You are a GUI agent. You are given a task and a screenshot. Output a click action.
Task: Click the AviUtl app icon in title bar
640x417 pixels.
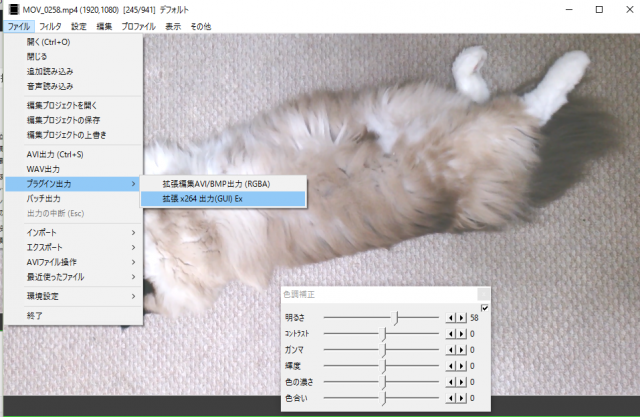click(x=10, y=9)
